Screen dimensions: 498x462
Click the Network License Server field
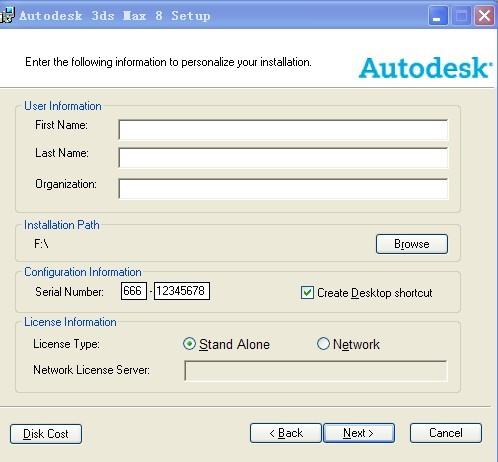pos(316,371)
